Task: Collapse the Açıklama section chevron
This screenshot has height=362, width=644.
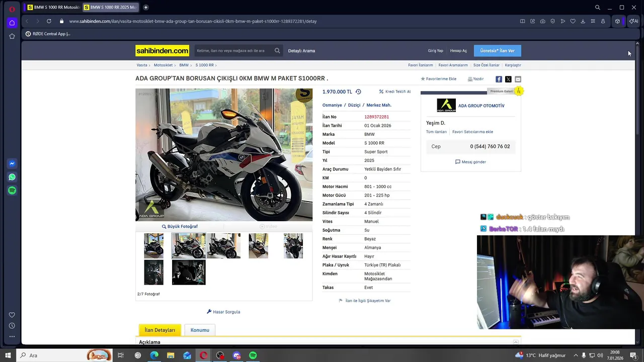Action: [516, 342]
